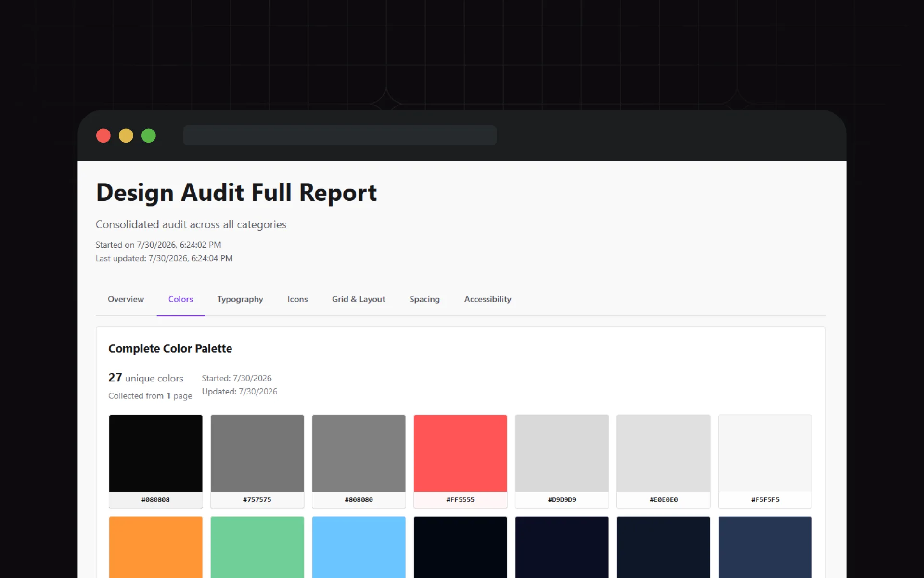Go to the Grid & Layout tab
924x578 pixels.
pyautogui.click(x=359, y=299)
